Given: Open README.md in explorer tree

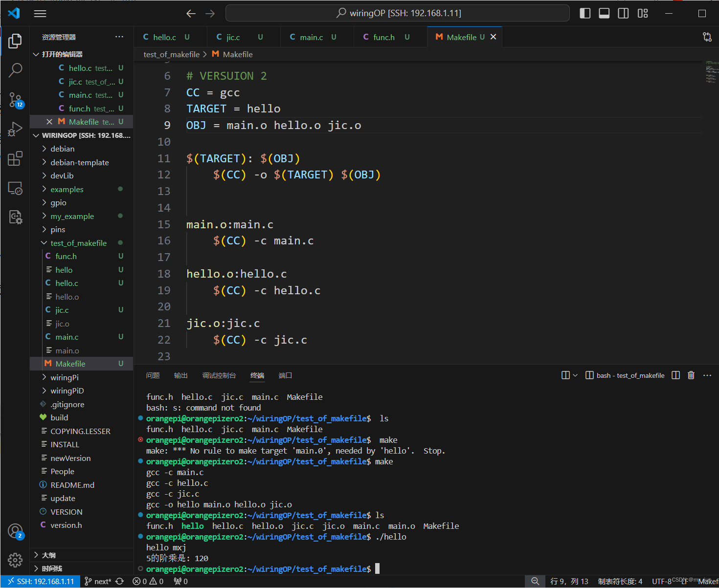Looking at the screenshot, I should pos(81,485).
